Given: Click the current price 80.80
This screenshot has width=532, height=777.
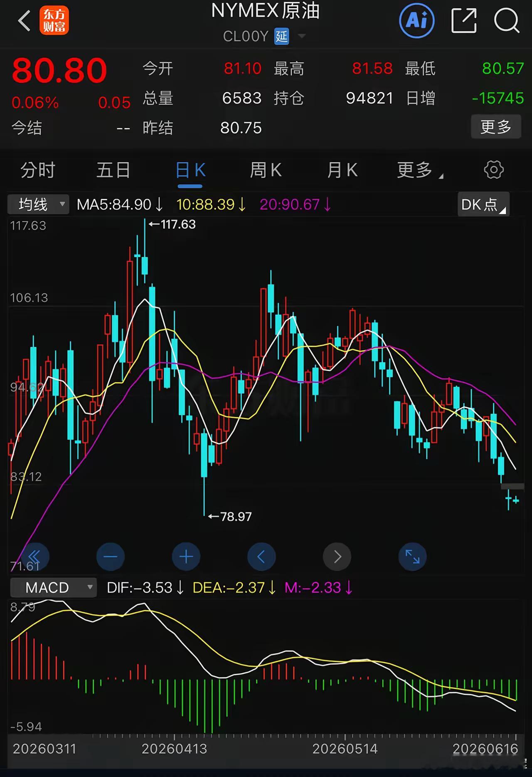Looking at the screenshot, I should [x=59, y=70].
